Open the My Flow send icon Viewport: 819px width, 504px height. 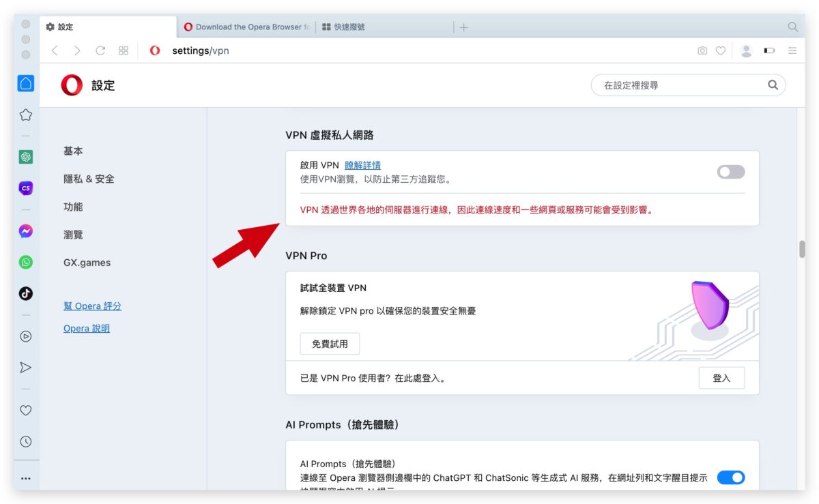(x=25, y=368)
